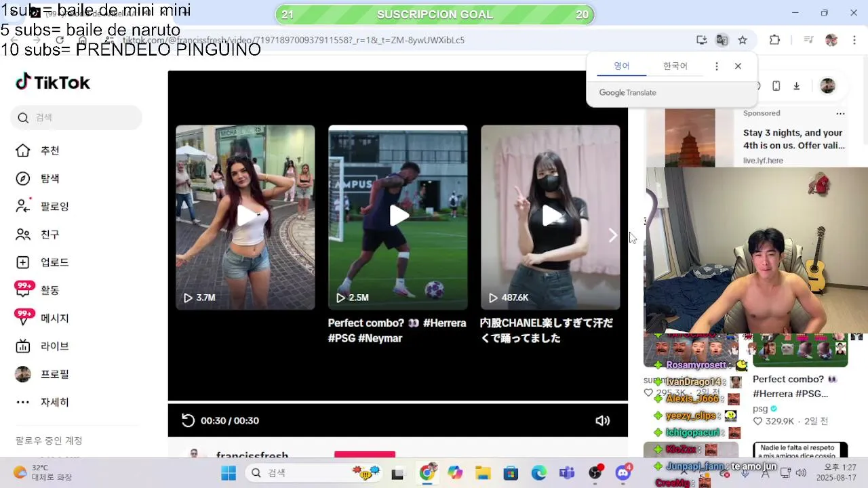Image resolution: width=868 pixels, height=488 pixels.
Task: Play the 487.6K views CHANEL video thumbnail
Action: click(x=551, y=217)
